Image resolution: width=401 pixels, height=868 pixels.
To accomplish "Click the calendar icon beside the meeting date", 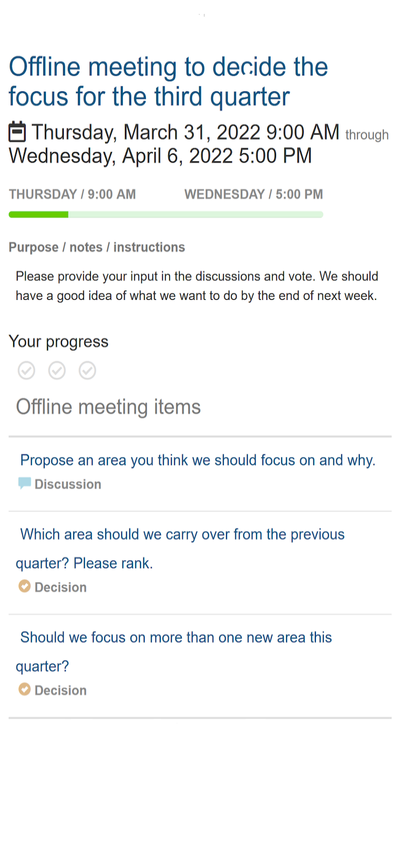I will pos(17,132).
